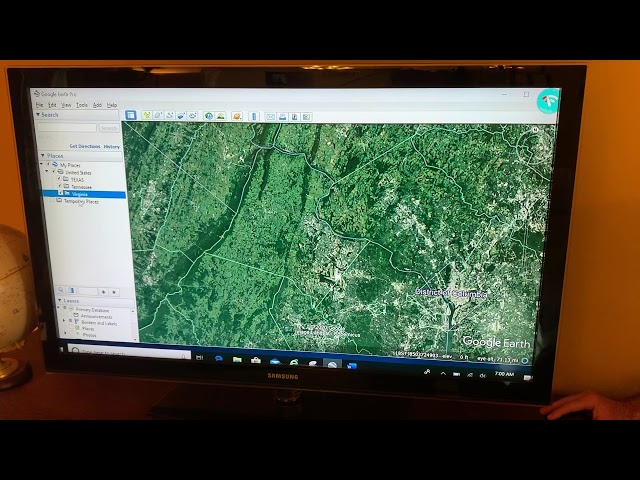Uncheck the TEXAS folder checkbox

[60, 179]
